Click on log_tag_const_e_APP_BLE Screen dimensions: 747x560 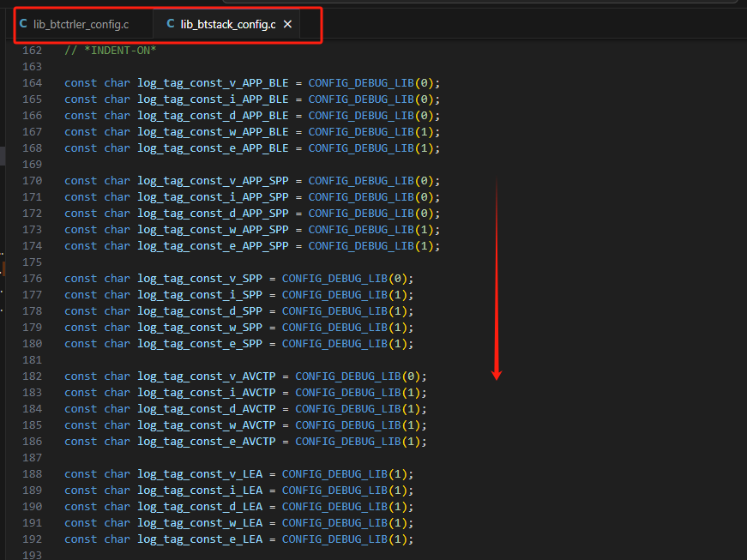[x=213, y=148]
